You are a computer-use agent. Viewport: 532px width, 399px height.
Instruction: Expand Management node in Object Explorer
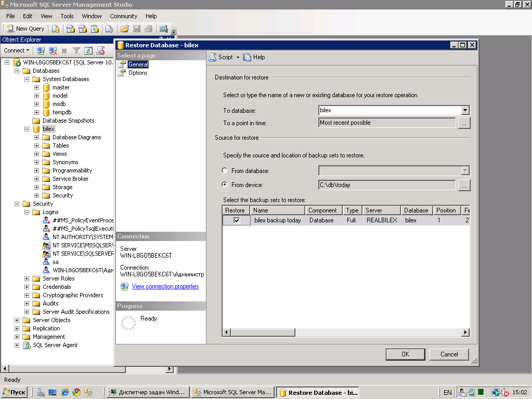(x=17, y=337)
